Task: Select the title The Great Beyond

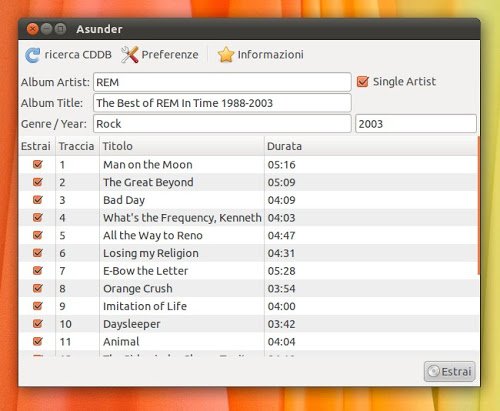Action: (x=148, y=182)
